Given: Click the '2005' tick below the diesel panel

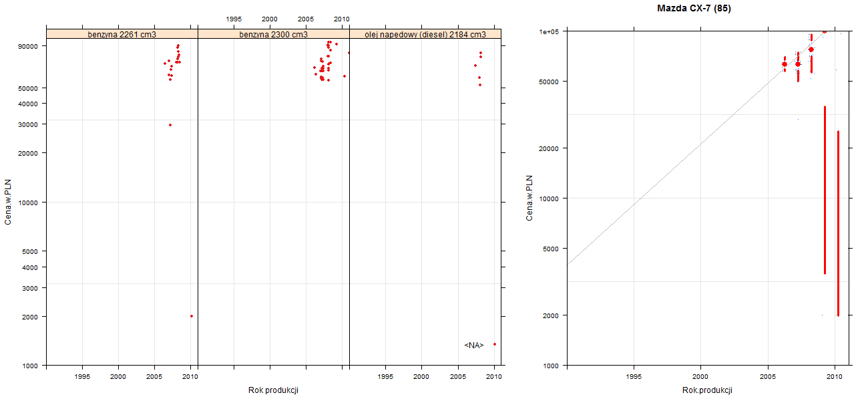Looking at the screenshot, I should [457, 377].
